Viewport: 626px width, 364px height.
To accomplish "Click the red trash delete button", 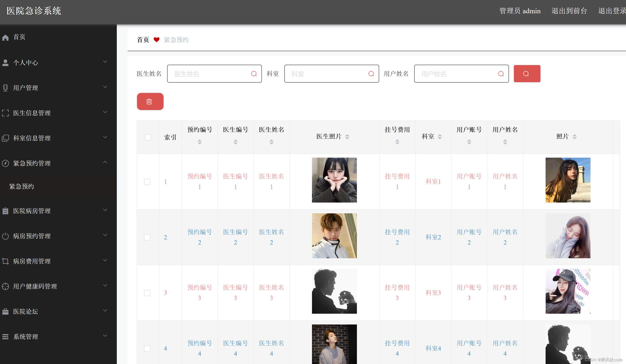I will click(150, 101).
